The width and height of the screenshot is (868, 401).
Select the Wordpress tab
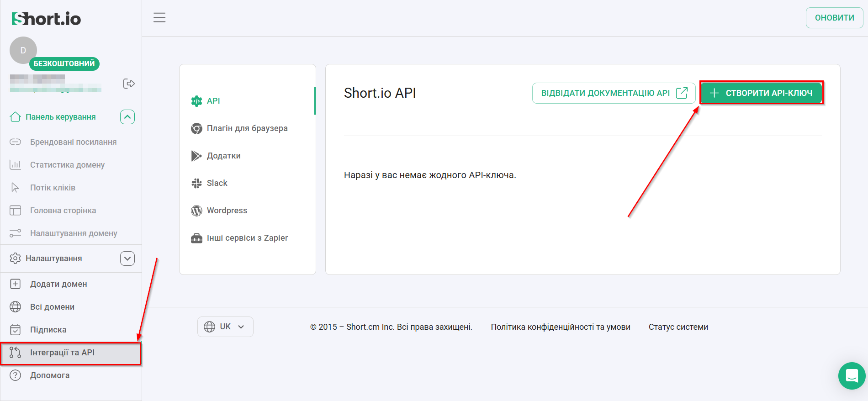click(x=247, y=211)
